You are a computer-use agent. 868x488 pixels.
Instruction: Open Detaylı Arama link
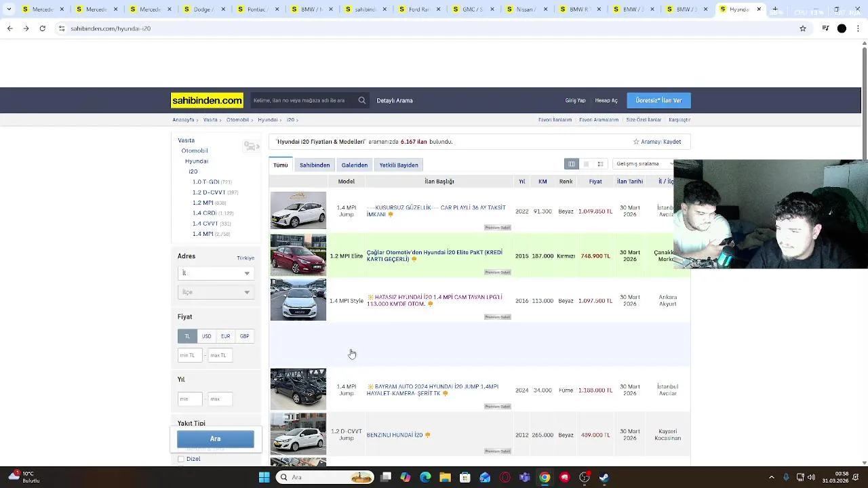pos(395,100)
